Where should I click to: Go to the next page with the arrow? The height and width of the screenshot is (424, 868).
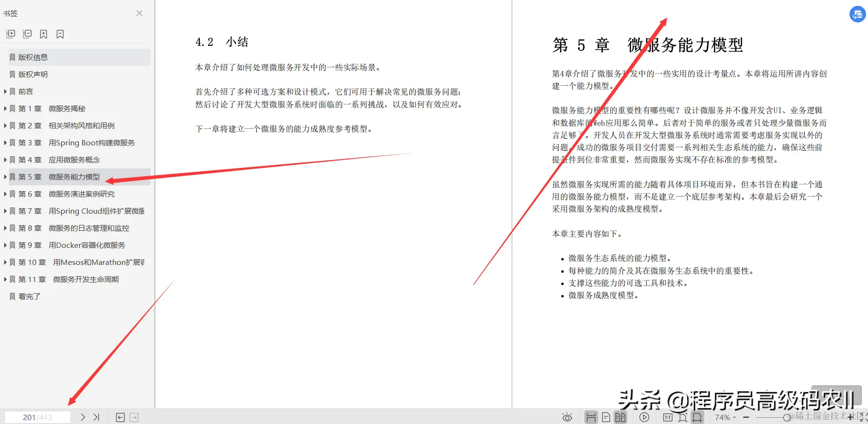click(x=83, y=417)
